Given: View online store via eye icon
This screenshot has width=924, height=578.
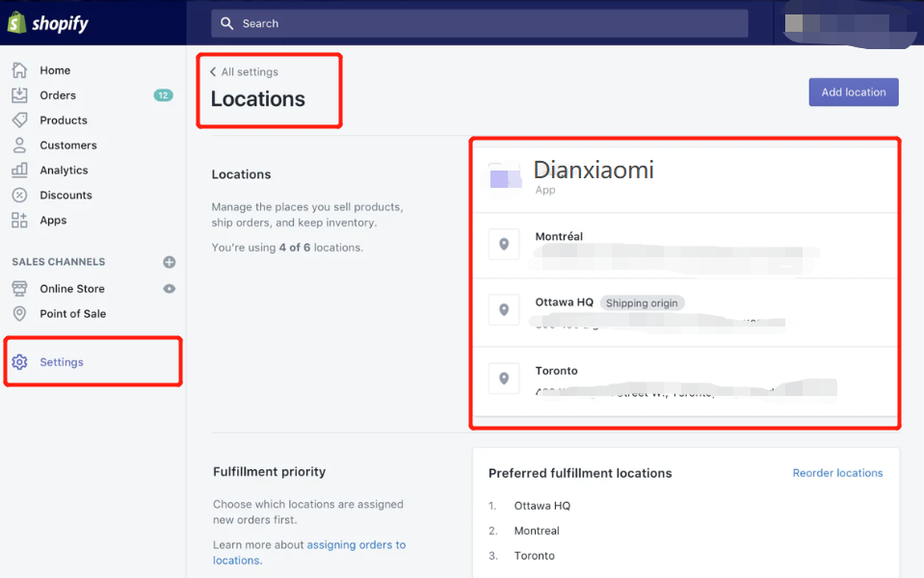Looking at the screenshot, I should point(170,289).
